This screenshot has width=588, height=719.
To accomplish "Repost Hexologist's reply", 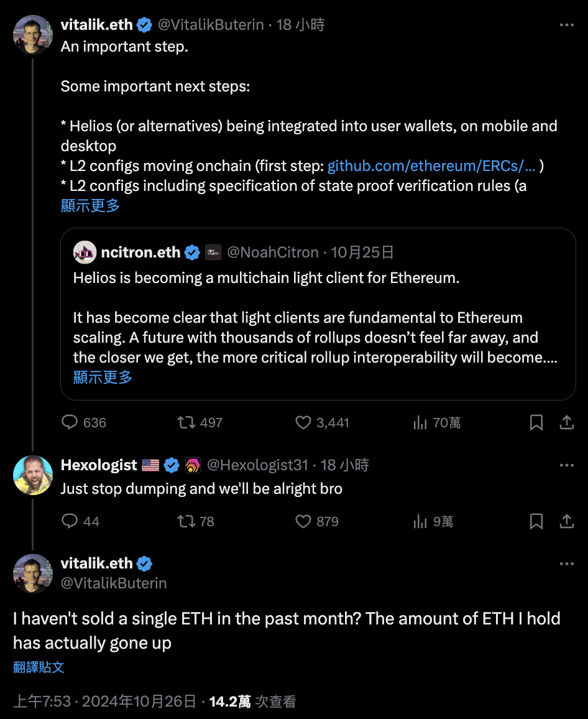I will click(186, 521).
